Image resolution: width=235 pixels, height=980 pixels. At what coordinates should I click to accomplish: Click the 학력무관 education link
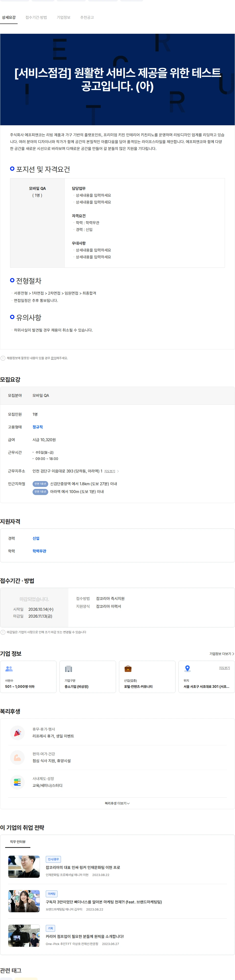(39, 551)
